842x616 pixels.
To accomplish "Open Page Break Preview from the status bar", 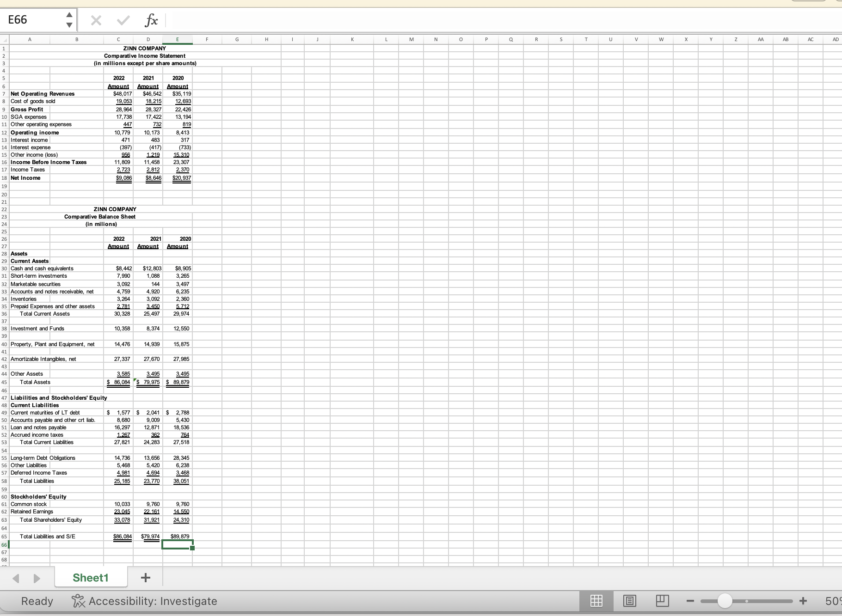I will point(663,601).
